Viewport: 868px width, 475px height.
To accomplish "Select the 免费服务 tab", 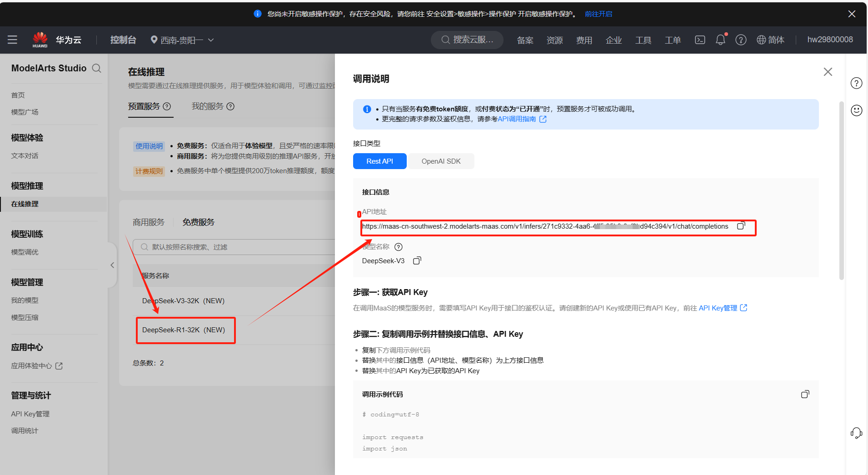I will pos(199,222).
